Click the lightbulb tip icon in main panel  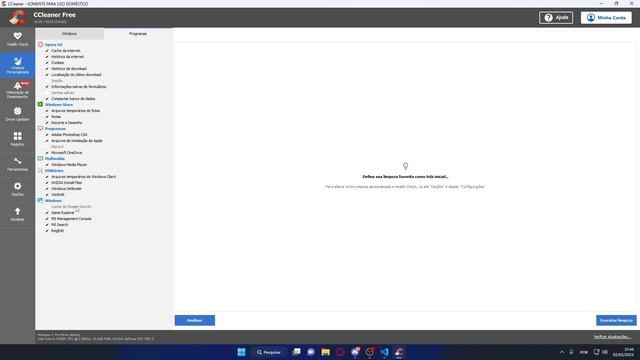(x=405, y=166)
